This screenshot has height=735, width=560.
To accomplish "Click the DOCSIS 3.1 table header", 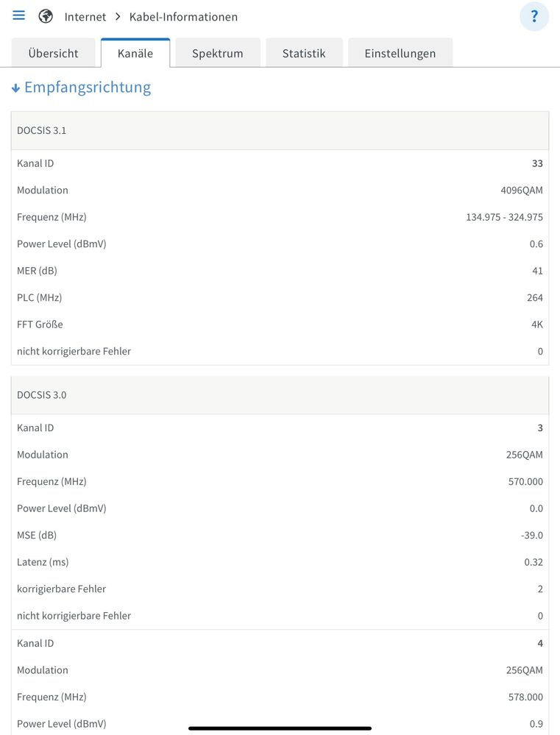I will click(x=280, y=130).
